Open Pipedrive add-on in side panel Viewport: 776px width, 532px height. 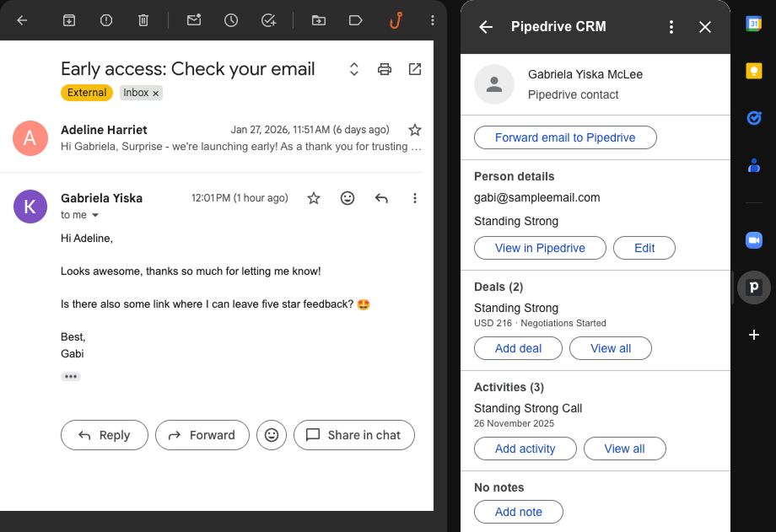tap(753, 287)
